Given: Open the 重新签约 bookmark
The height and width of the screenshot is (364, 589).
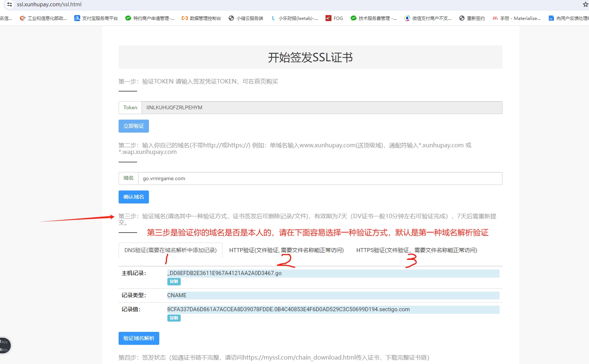Looking at the screenshot, I should 472,18.
